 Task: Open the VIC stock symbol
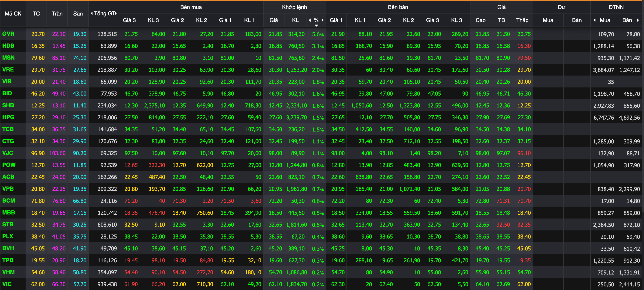7,284
